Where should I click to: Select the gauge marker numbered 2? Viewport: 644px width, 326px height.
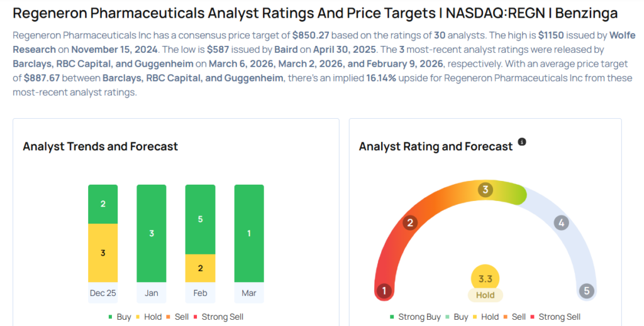[410, 222]
